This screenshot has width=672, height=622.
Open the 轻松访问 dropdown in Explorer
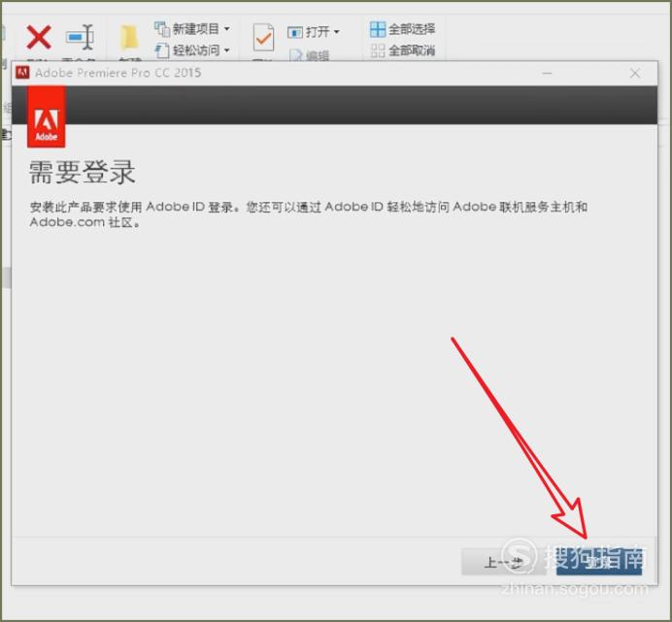coord(192,50)
